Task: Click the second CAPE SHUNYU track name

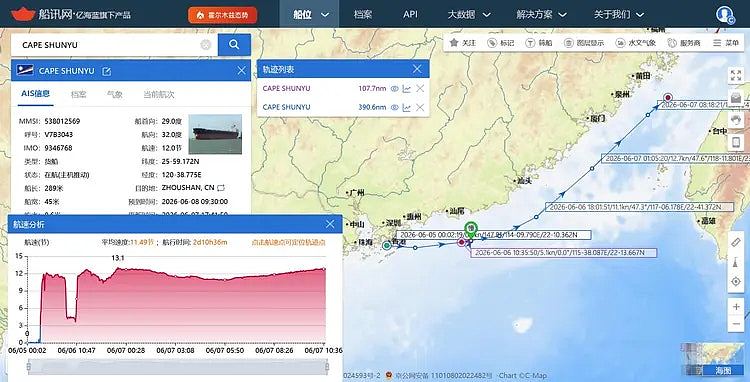Action: tap(287, 107)
